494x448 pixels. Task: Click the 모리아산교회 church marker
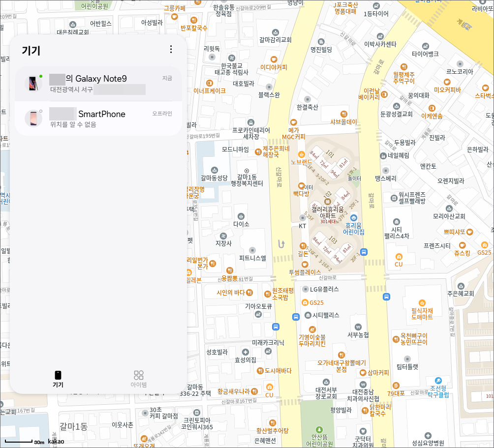tap(449, 209)
